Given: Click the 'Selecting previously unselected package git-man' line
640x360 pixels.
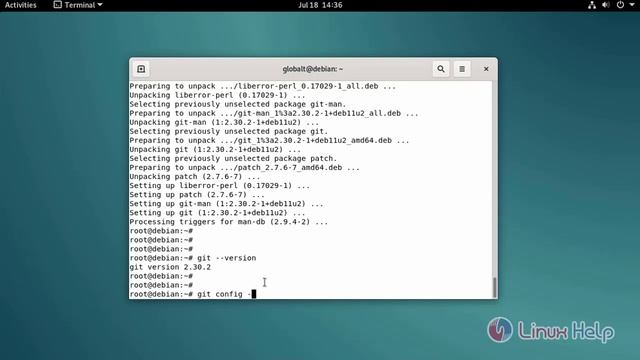Looking at the screenshot, I should (238, 104).
